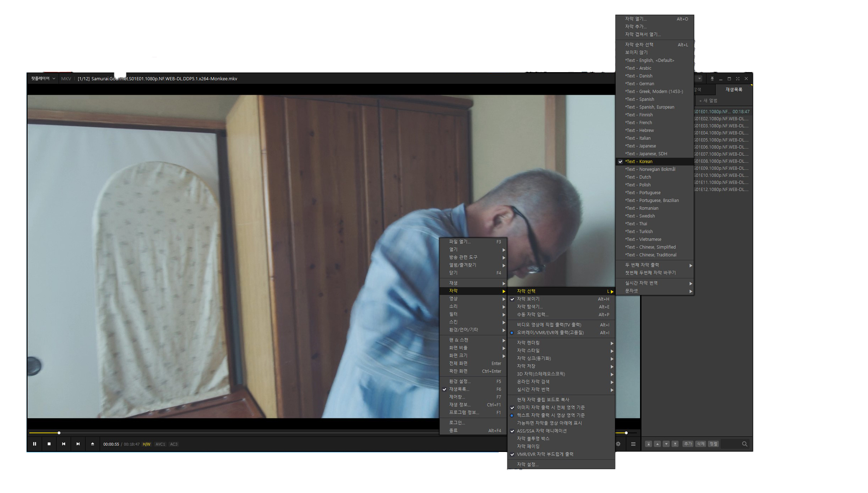Viewport: 868px width, 493px height.
Task: Select 전체 화면 fullscreen entry
Action: point(473,364)
